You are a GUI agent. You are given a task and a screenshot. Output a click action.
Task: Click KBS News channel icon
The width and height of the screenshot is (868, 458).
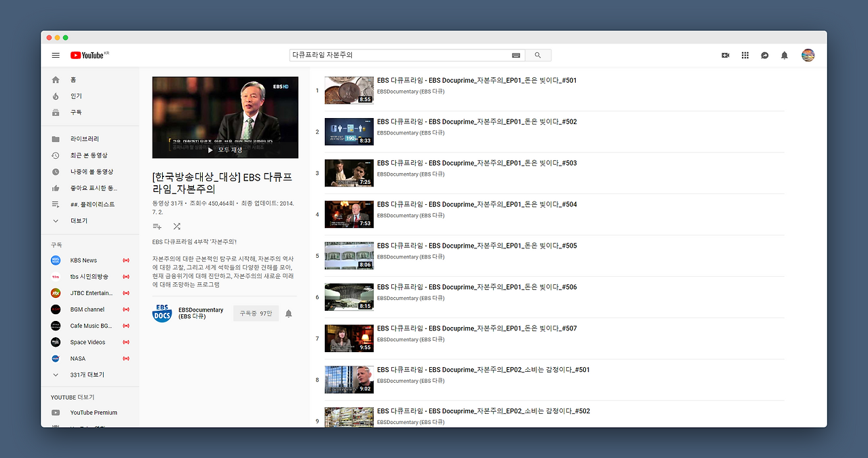point(56,260)
